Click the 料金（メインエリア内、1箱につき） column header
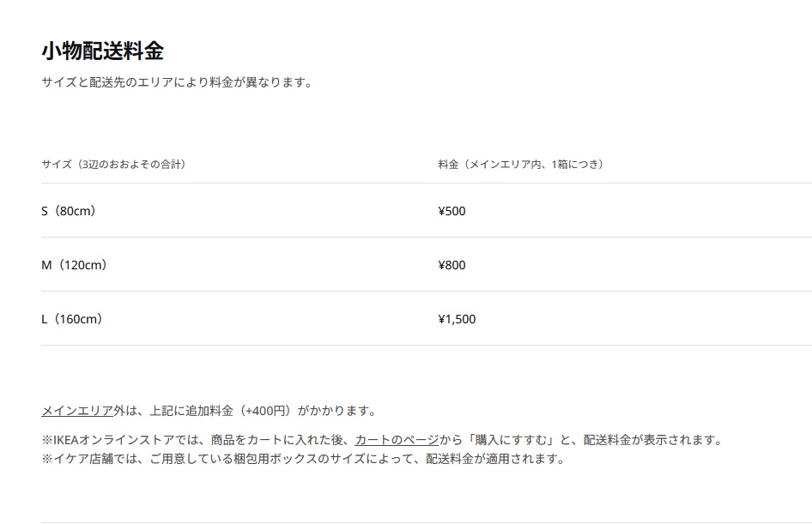The image size is (812, 524). tap(520, 164)
